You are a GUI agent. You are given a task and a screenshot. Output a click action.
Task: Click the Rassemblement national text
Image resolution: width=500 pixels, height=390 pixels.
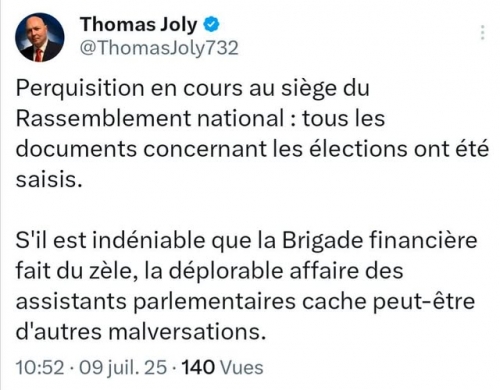pos(150,118)
